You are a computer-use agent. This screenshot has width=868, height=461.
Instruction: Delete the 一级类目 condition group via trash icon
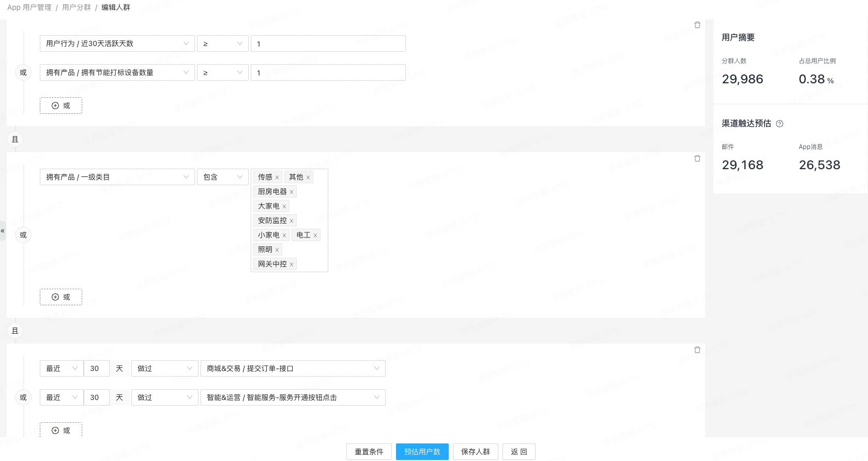(697, 158)
